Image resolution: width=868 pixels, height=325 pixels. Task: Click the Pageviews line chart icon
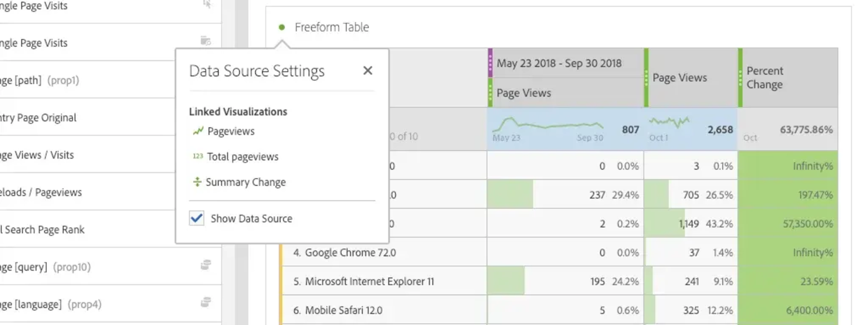coord(198,131)
